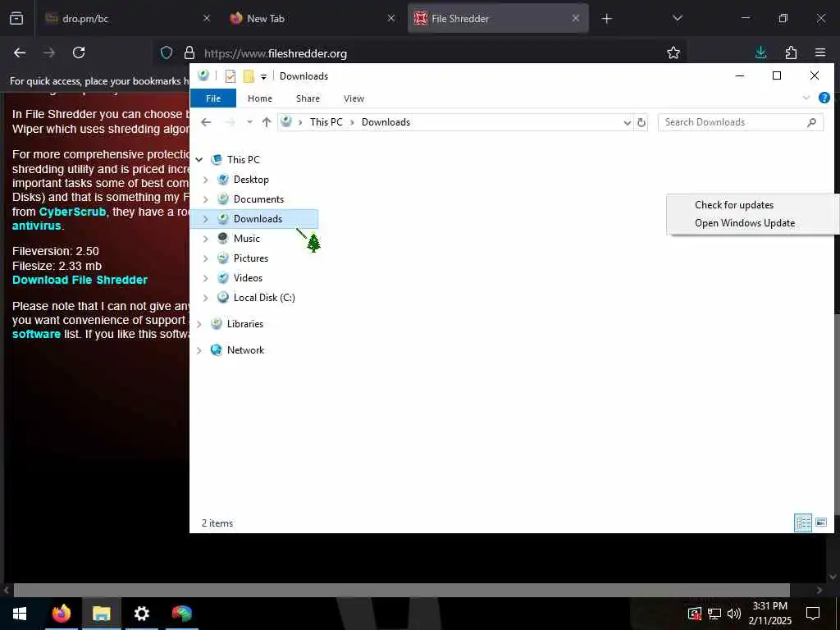Viewport: 840px width, 630px height.
Task: Click the Download File Shredder link
Action: [x=80, y=281]
